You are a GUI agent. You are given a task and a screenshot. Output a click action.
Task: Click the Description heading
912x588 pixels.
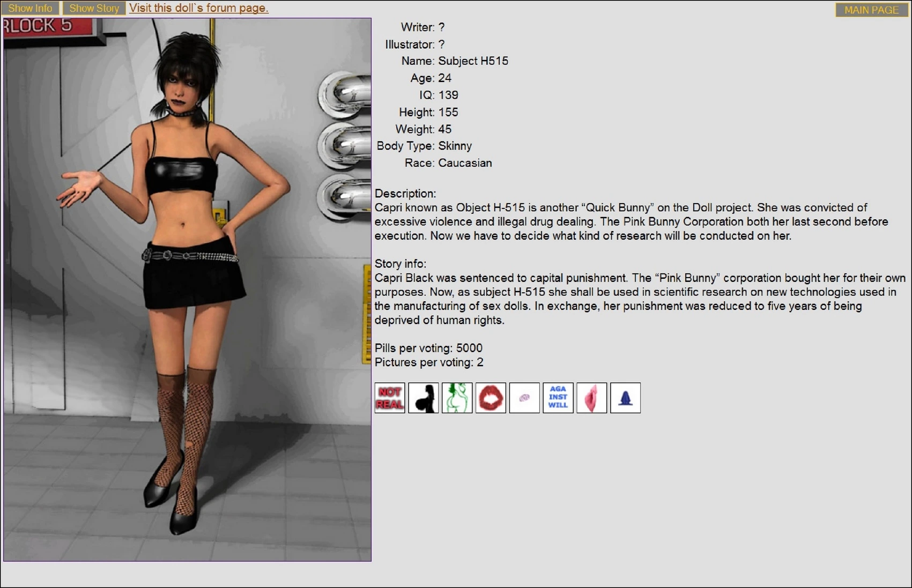[x=405, y=193]
